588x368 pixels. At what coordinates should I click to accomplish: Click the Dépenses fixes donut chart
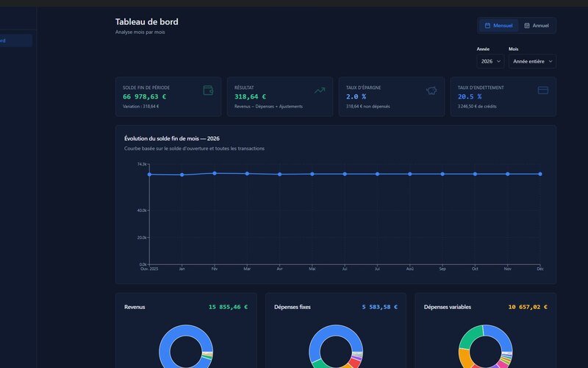pyautogui.click(x=336, y=347)
